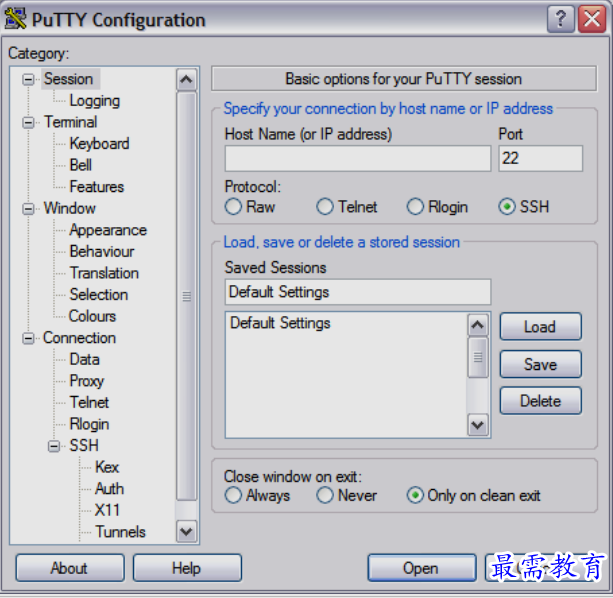Select the SSH protocol radio button
The width and height of the screenshot is (613, 598).
tap(507, 206)
